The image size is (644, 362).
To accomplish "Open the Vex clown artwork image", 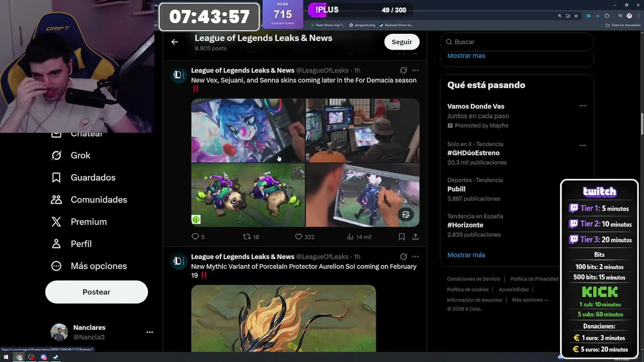I will click(248, 131).
